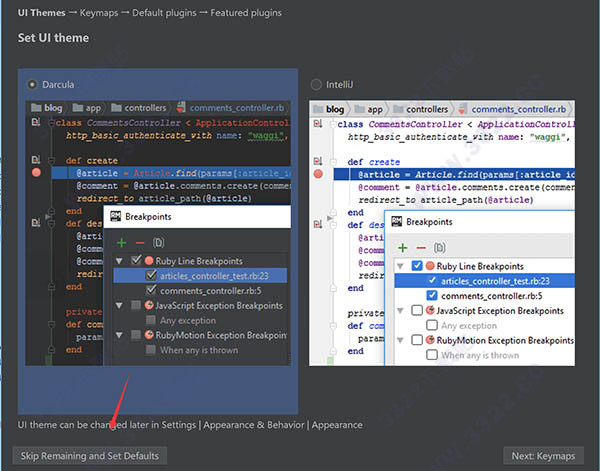Toggle JavaScript Exception Breakpoints checkbox in Darcula preview
This screenshot has width=600, height=471.
[x=136, y=305]
